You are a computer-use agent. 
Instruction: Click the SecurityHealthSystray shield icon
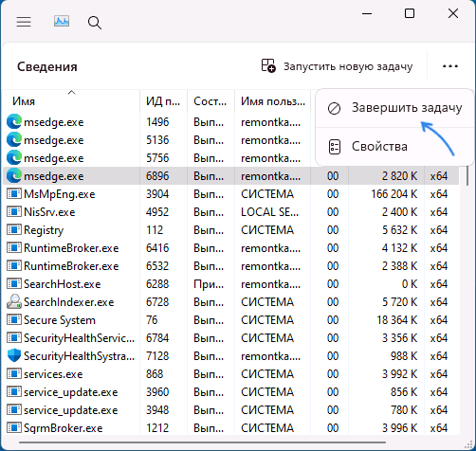click(x=14, y=356)
